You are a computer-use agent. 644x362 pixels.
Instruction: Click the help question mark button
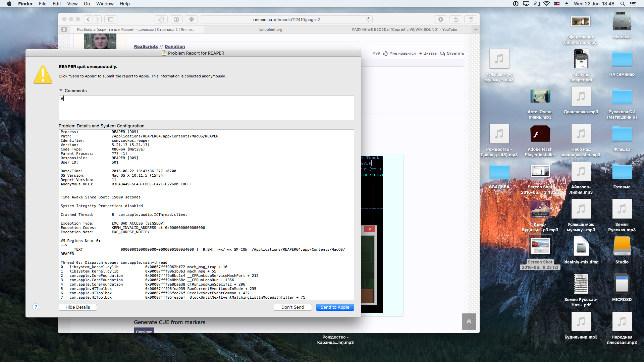pos(36,307)
